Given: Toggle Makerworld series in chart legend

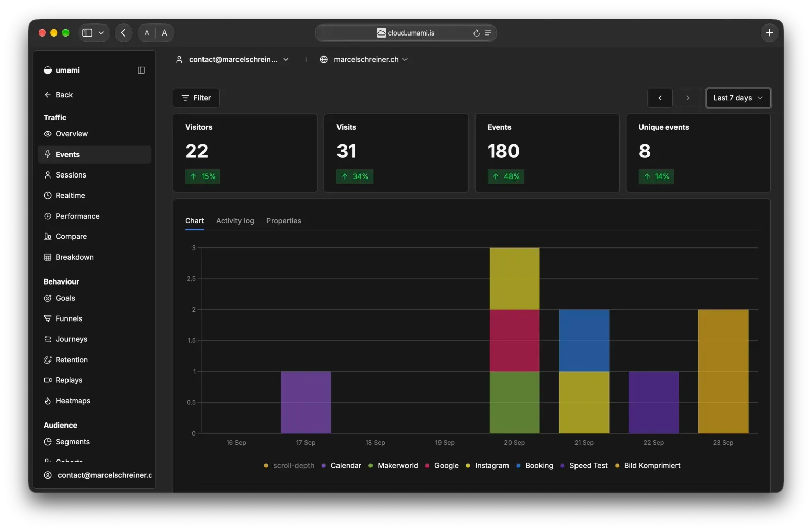Looking at the screenshot, I should (393, 466).
